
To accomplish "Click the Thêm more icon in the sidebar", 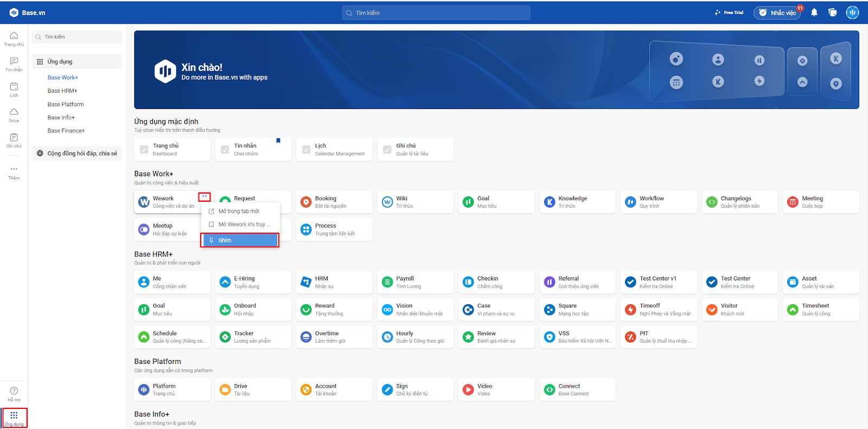I will 14,172.
